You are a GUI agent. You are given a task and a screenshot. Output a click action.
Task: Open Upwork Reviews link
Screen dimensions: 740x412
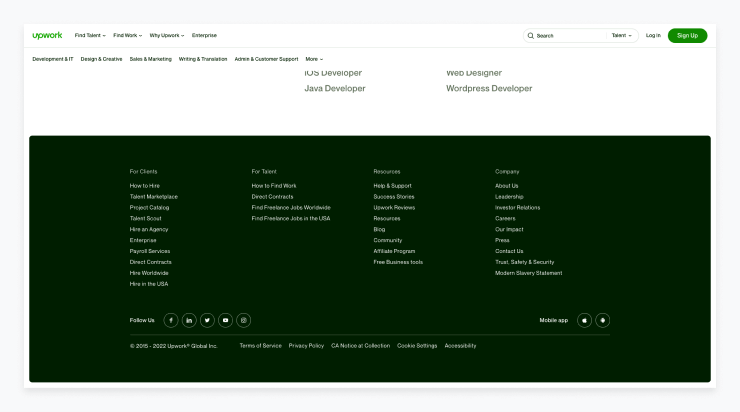tap(394, 208)
